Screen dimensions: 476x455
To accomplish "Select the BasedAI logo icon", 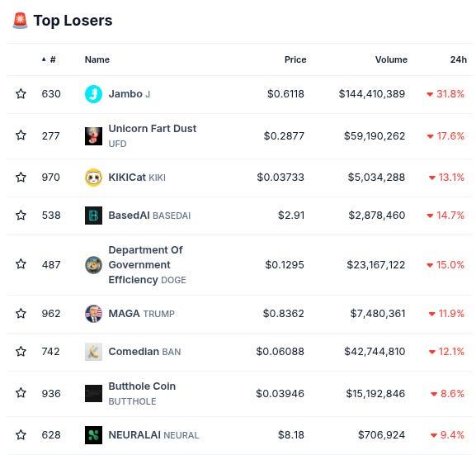I will pos(93,216).
